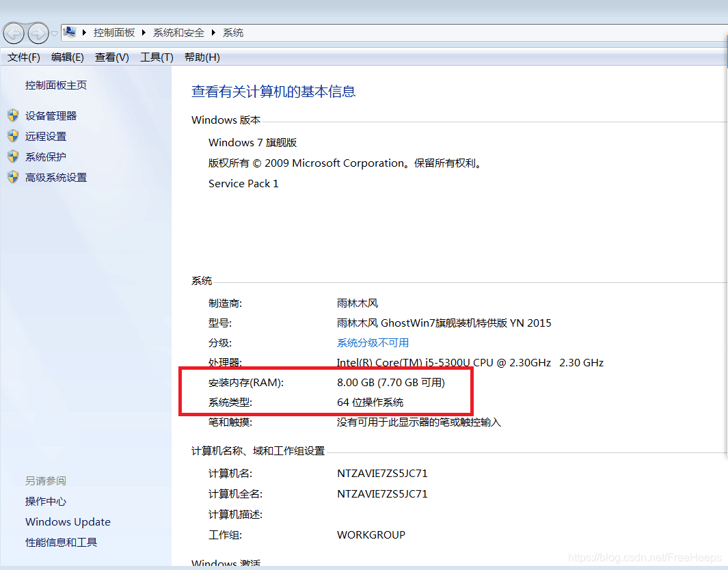Select 控制面板 breadcrumb segment

point(113,33)
